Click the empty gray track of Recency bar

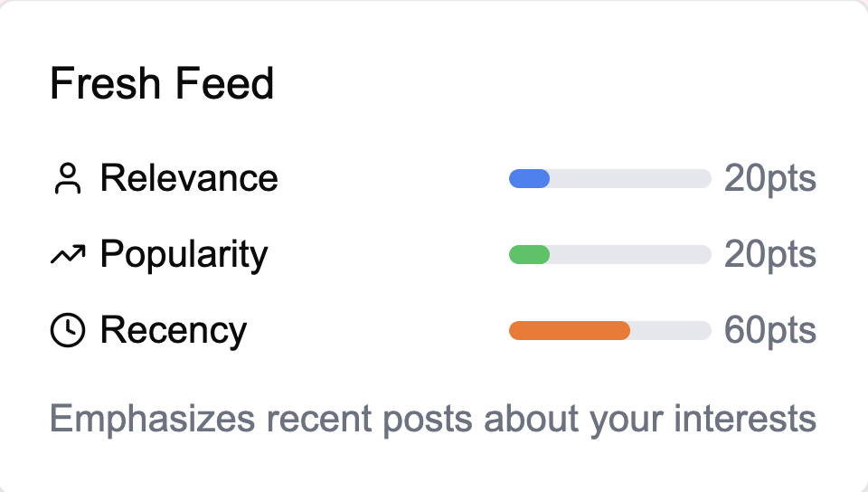click(x=670, y=331)
